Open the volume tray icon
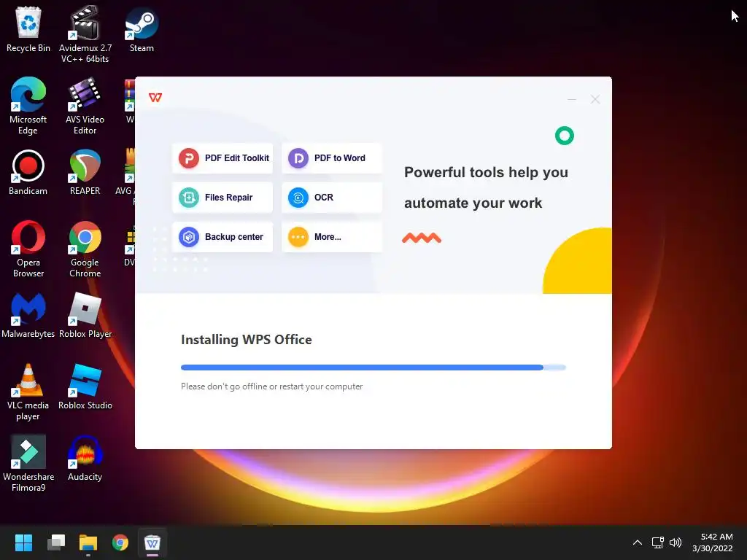This screenshot has height=560, width=747. coord(676,542)
